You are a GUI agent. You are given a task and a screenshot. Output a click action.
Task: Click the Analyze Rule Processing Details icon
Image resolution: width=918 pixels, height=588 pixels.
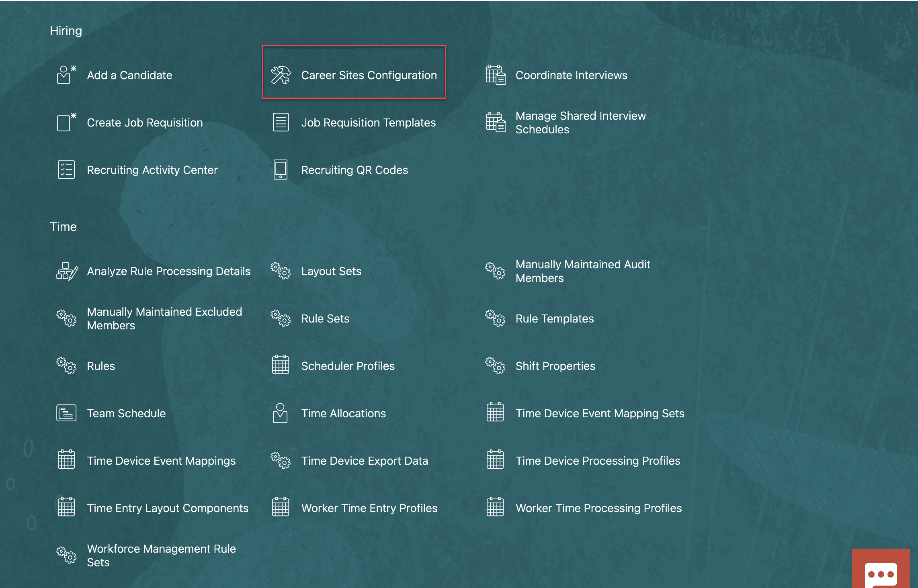(x=67, y=272)
